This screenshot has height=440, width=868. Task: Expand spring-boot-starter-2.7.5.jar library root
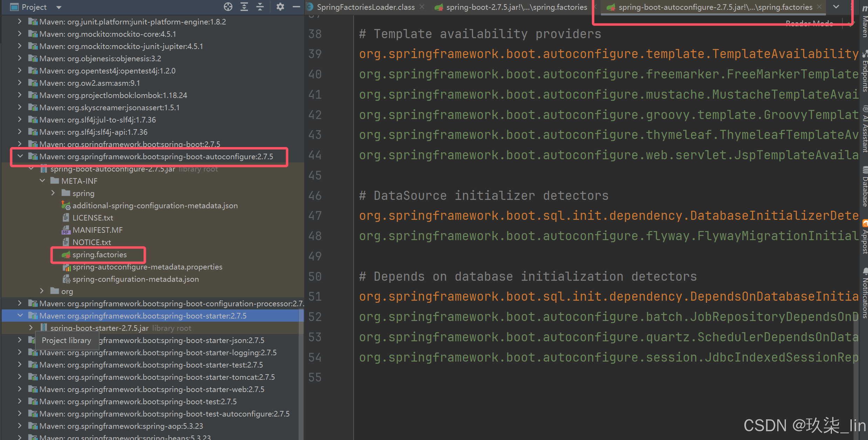point(31,328)
